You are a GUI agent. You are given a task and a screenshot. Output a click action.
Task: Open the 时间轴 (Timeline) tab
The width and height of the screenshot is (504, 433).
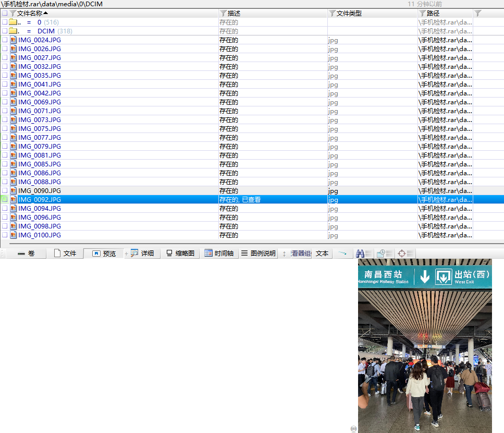[219, 254]
